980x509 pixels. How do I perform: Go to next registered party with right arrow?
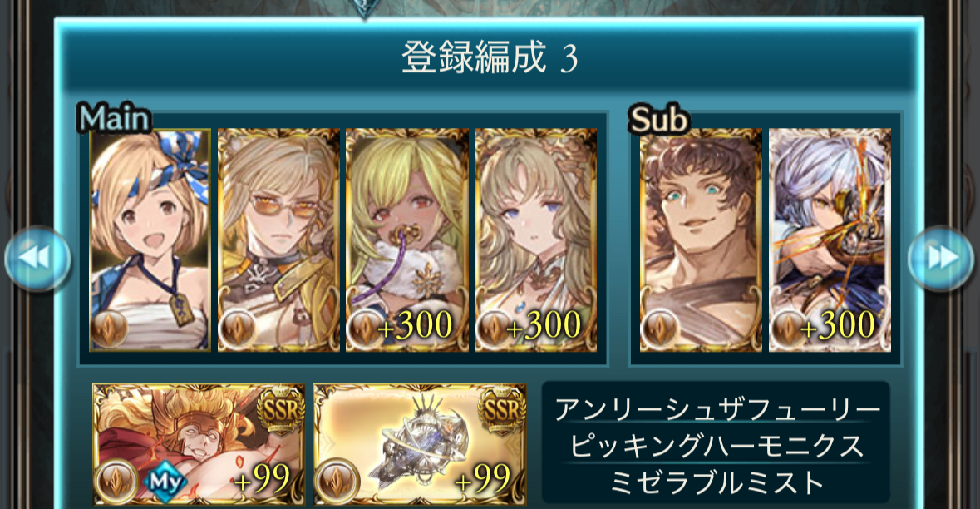(941, 258)
